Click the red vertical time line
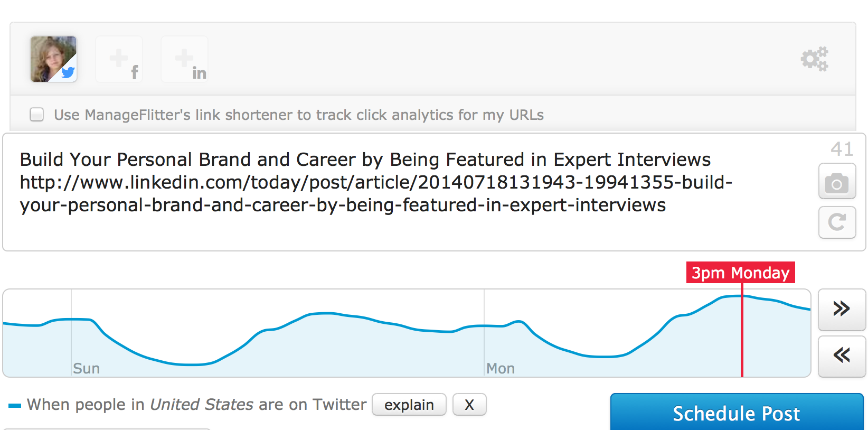Viewport: 868px width, 430px height. [742, 330]
